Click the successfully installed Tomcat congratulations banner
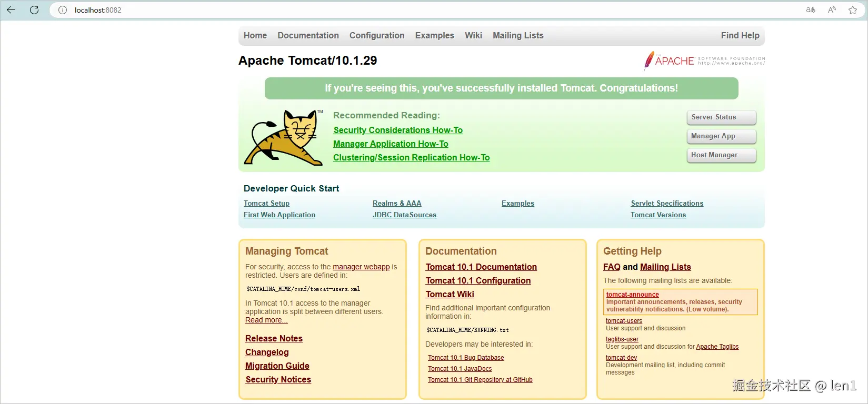Screen dimensions: 868x404 [501, 88]
